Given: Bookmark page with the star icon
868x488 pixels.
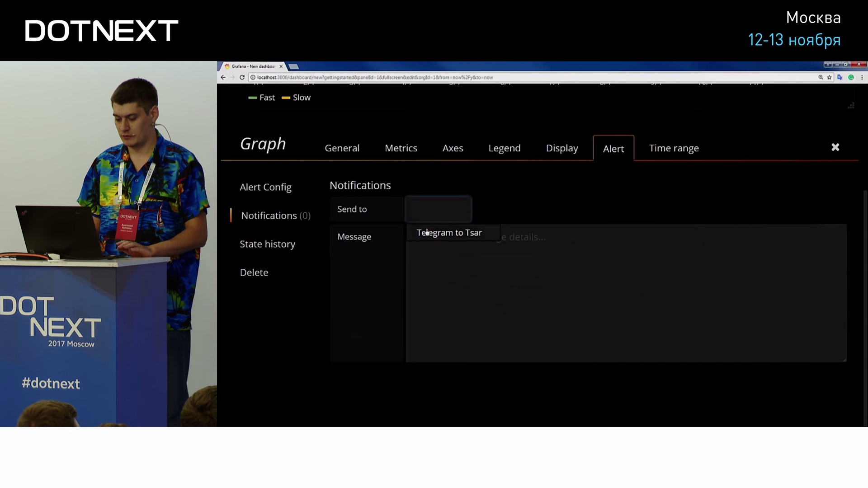Looking at the screenshot, I should pyautogui.click(x=829, y=77).
